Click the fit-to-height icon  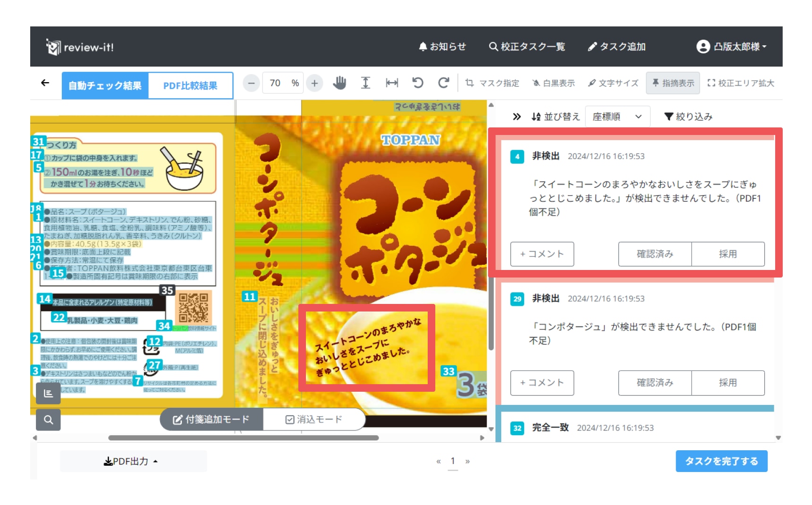pyautogui.click(x=365, y=83)
